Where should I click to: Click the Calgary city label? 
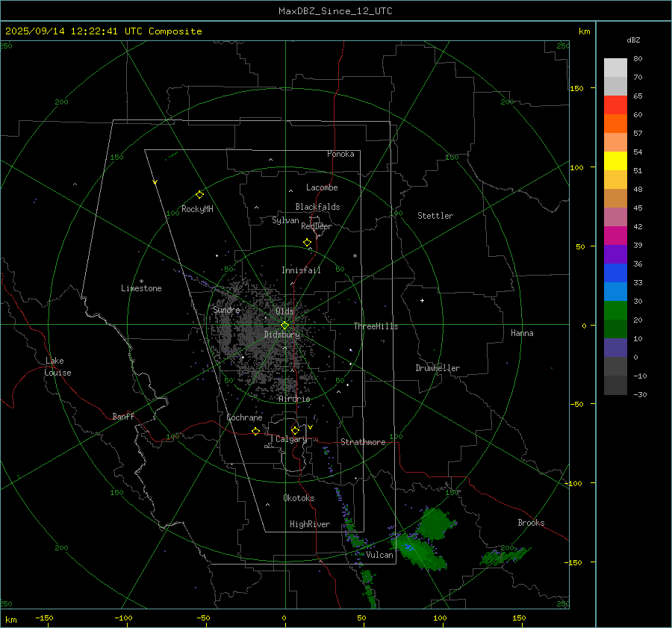(x=291, y=439)
